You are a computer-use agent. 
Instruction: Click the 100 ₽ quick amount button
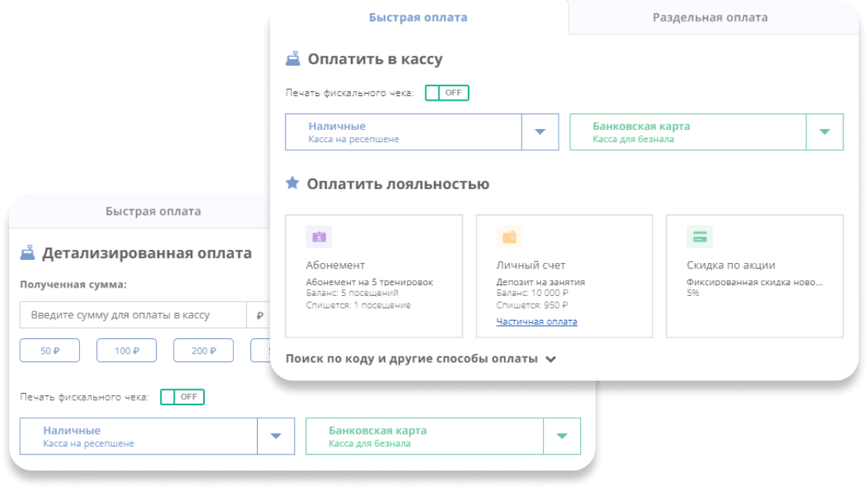pyautogui.click(x=127, y=350)
